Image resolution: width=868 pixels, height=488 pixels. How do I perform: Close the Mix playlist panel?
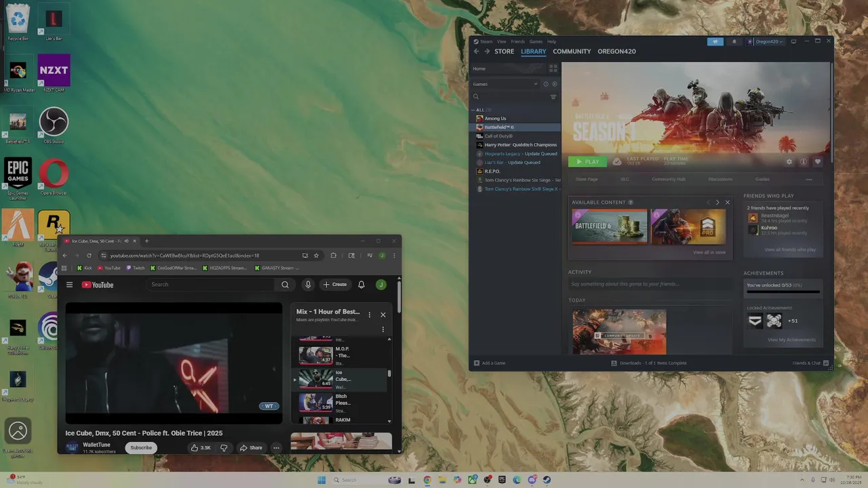click(x=383, y=314)
